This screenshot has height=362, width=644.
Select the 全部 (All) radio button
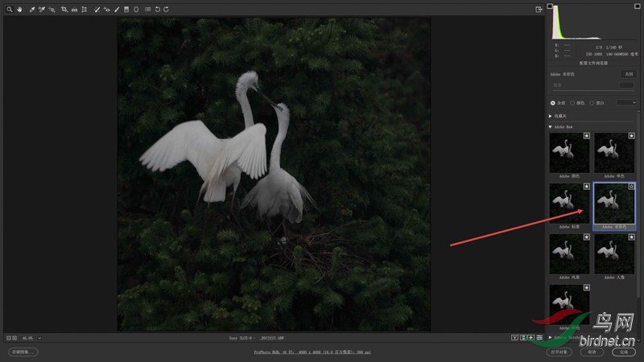(553, 103)
